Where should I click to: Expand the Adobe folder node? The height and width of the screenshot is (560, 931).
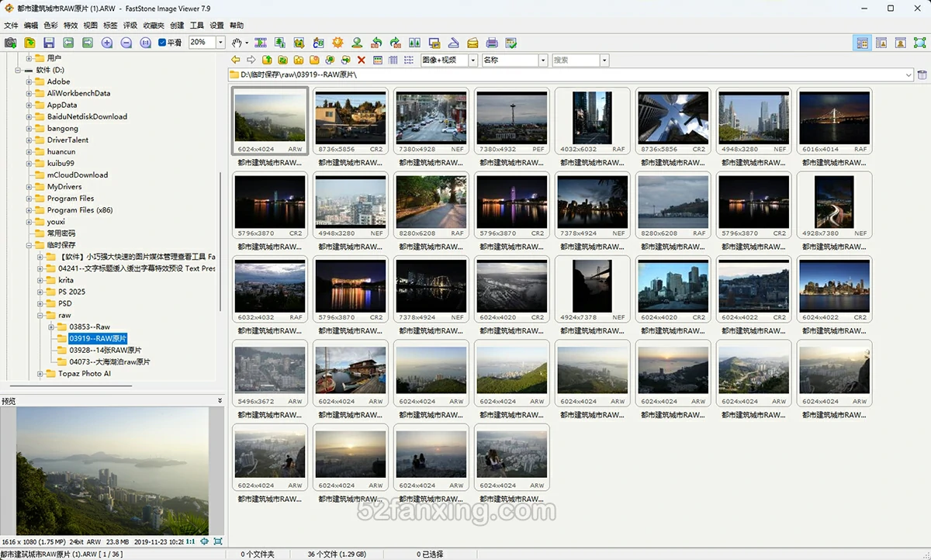[29, 81]
